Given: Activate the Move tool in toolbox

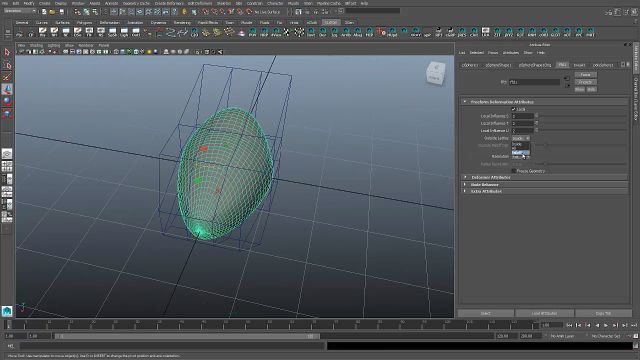Looking at the screenshot, I should pos(7,89).
